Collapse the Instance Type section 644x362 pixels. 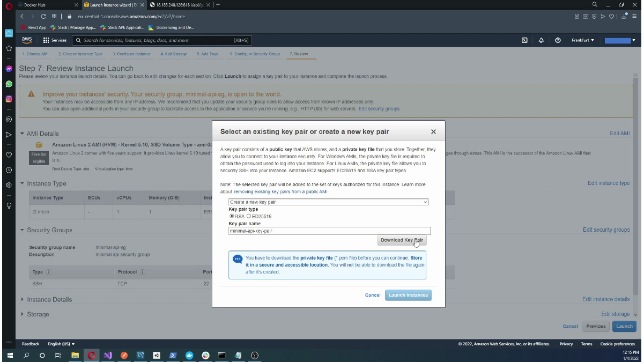(x=22, y=183)
